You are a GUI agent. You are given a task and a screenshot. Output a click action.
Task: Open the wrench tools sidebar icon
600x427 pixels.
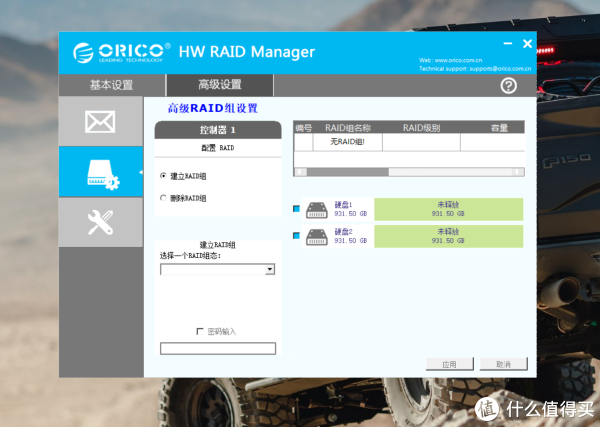101,222
